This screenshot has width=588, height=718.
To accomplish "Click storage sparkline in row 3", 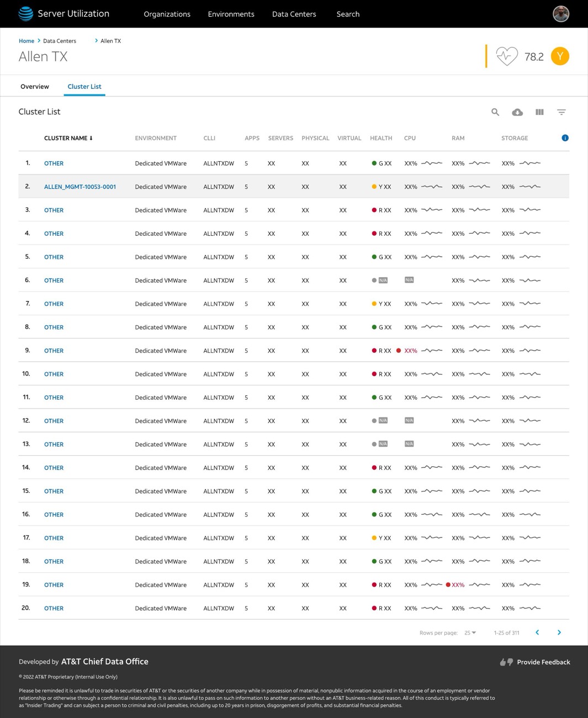I will coord(530,210).
